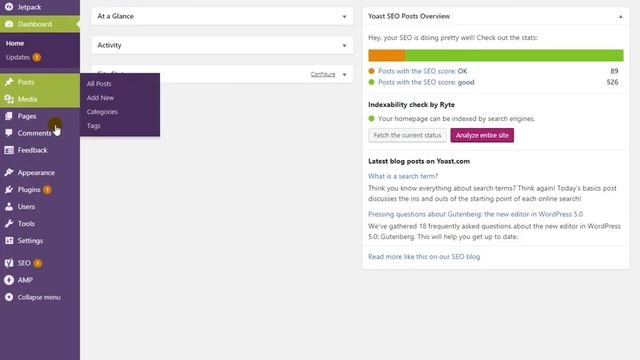This screenshot has width=640, height=360.
Task: Click the AMP lightning icon
Action: pos(9,280)
